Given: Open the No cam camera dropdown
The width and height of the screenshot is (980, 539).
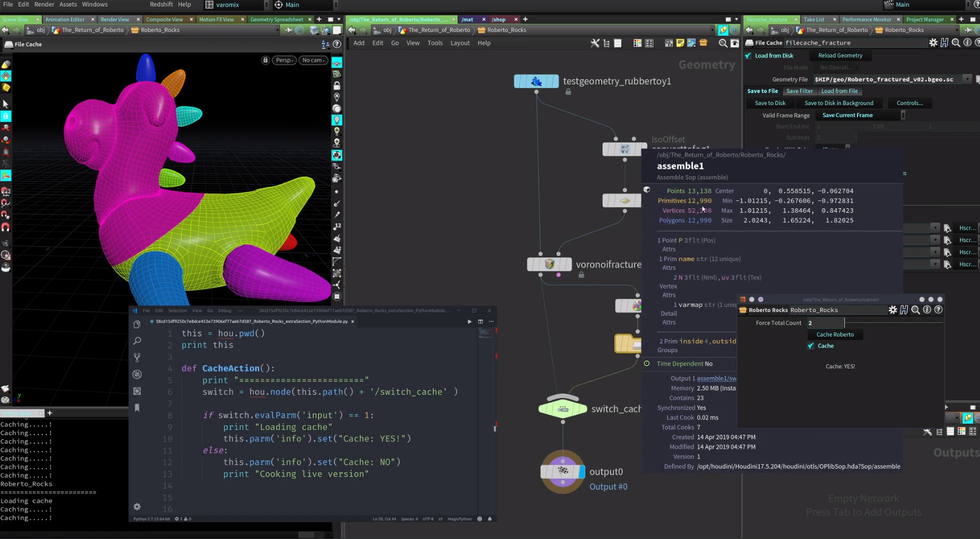Looking at the screenshot, I should point(313,60).
